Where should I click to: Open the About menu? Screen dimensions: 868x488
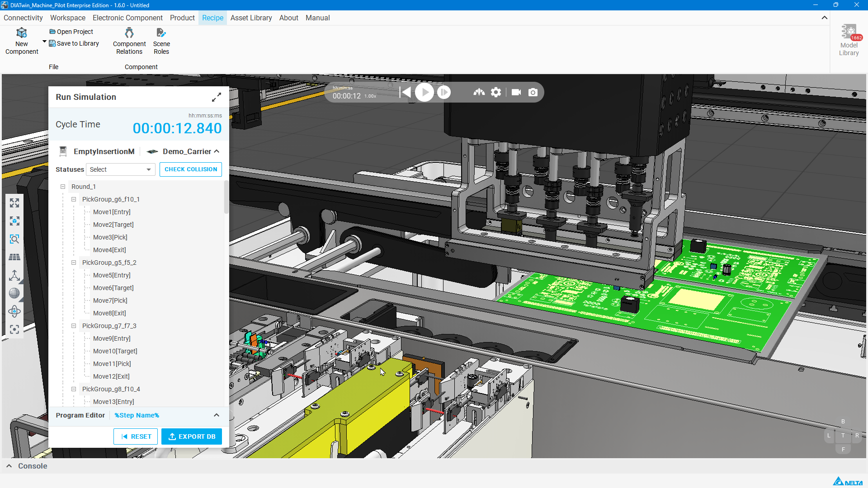point(288,18)
